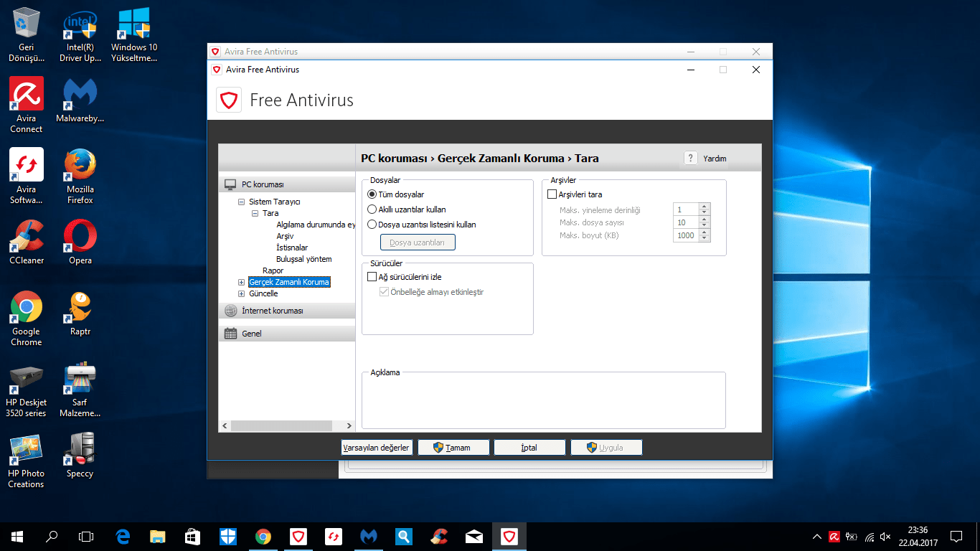Open İnternet koruması section

pyautogui.click(x=287, y=311)
